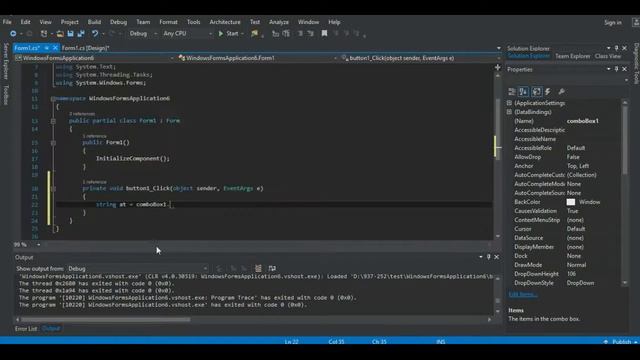Open the View menu

click(x=45, y=22)
